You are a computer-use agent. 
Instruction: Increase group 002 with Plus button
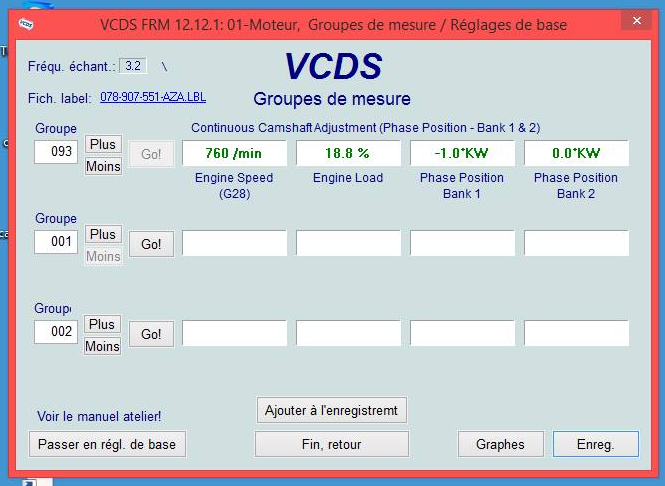[x=102, y=324]
